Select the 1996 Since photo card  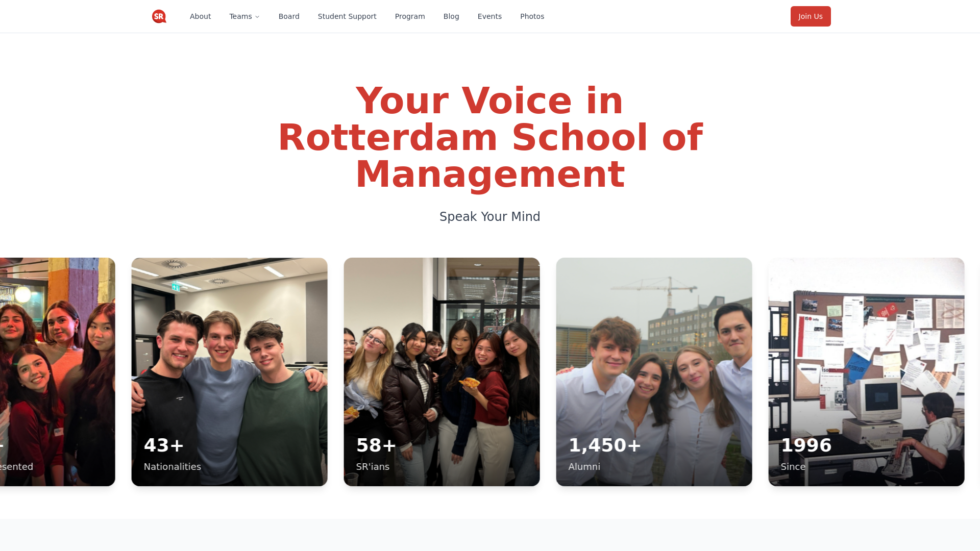tap(866, 371)
